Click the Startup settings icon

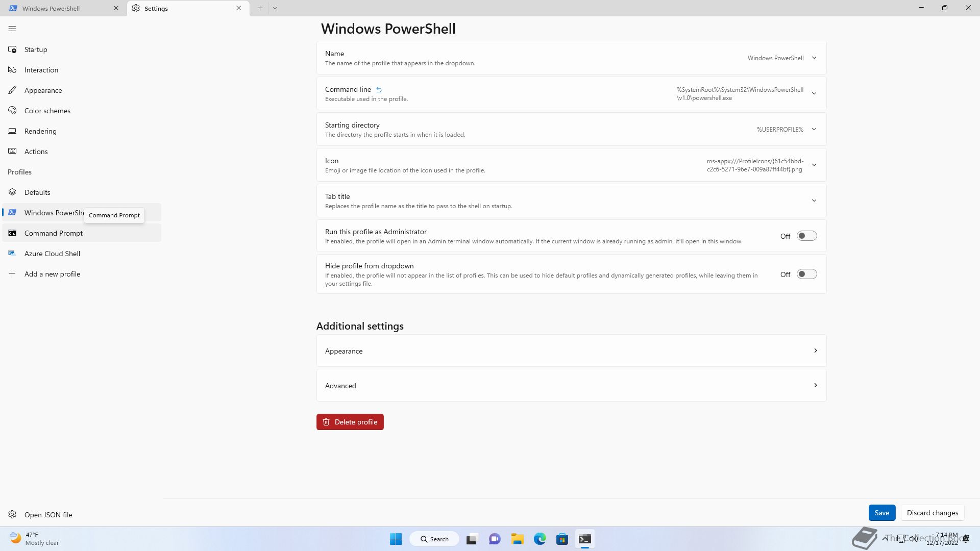(x=12, y=49)
